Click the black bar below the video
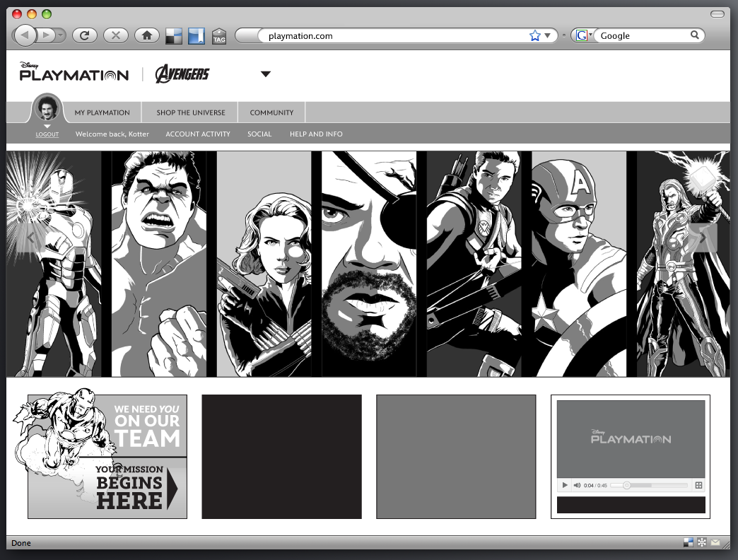 tap(631, 505)
